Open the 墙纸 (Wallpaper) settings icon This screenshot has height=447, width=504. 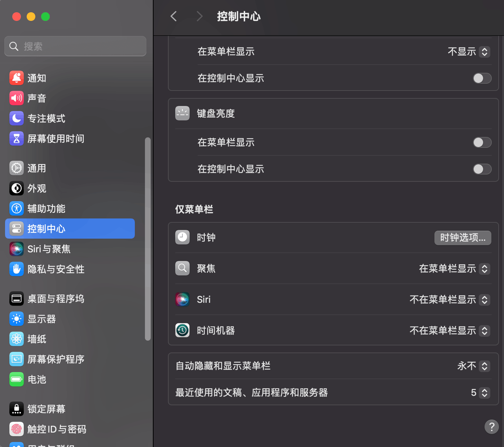[x=16, y=339]
